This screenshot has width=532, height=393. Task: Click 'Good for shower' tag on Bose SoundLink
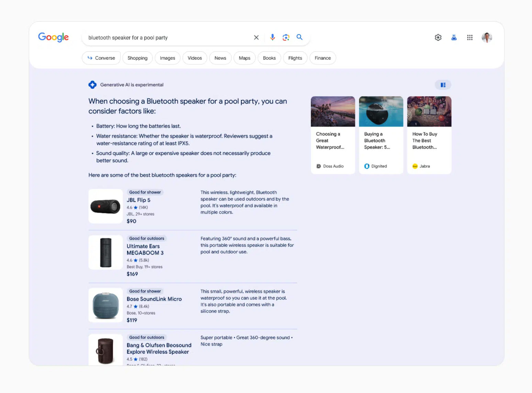[x=145, y=291]
